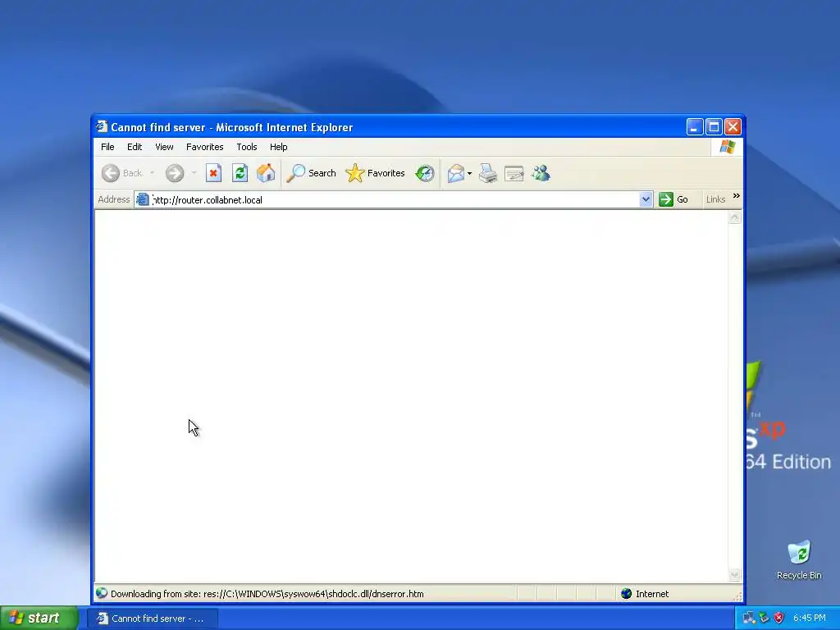Click the Mail envelope icon
Viewport: 840px width, 630px height.
tap(456, 173)
